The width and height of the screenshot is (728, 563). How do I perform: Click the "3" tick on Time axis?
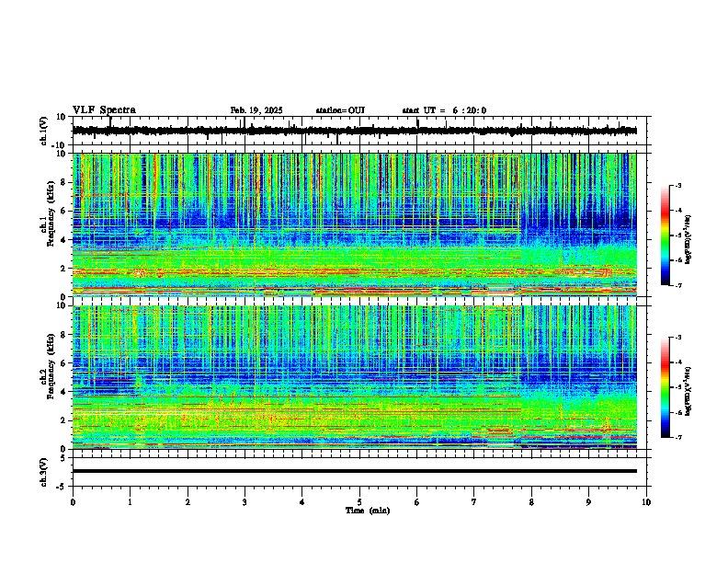245,502
